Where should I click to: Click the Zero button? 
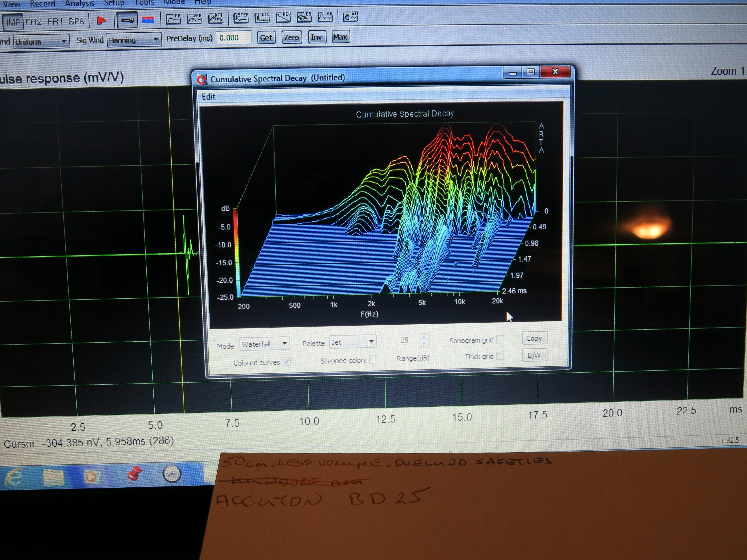click(x=291, y=37)
